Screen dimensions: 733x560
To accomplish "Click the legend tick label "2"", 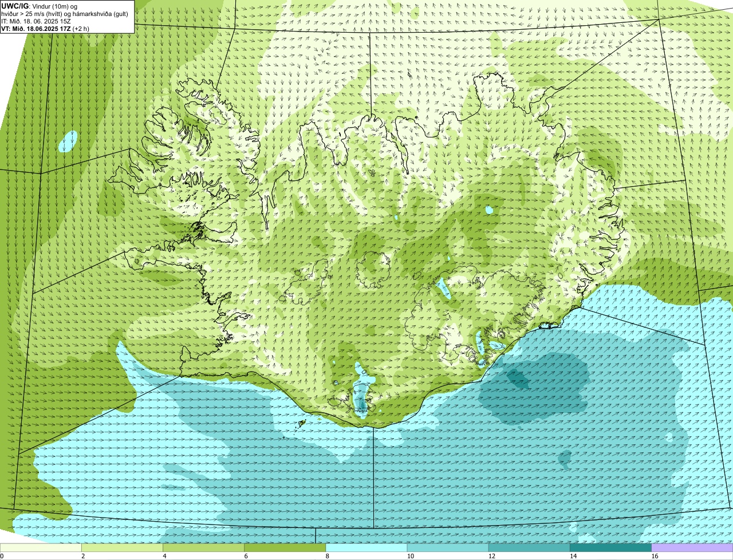I will point(83,556).
